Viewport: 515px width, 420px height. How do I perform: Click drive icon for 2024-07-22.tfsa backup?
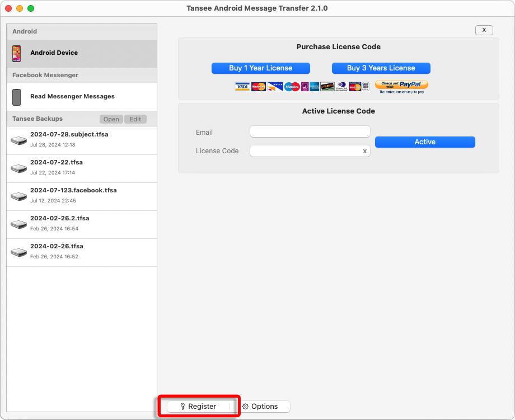[x=18, y=169]
